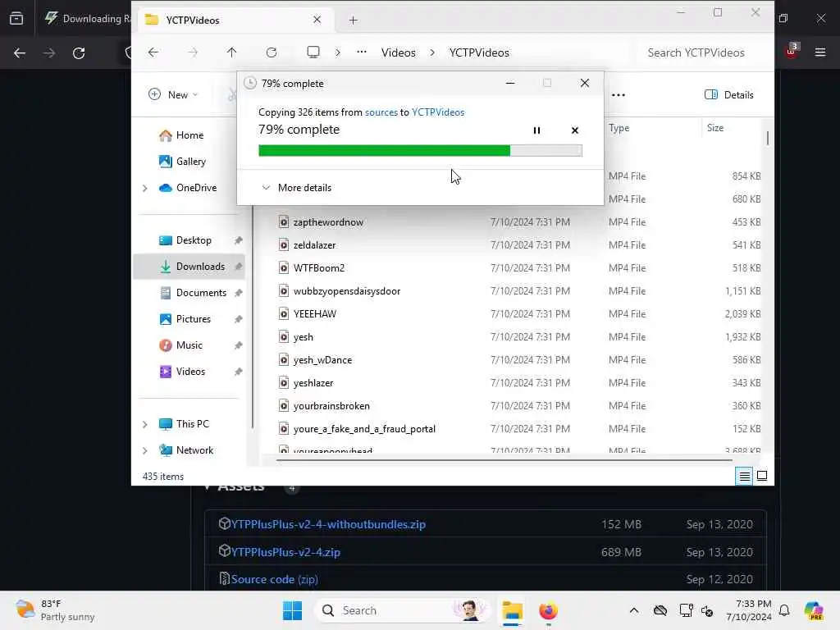Reload the page in the browser
Image resolution: width=840 pixels, height=630 pixels.
(x=79, y=53)
